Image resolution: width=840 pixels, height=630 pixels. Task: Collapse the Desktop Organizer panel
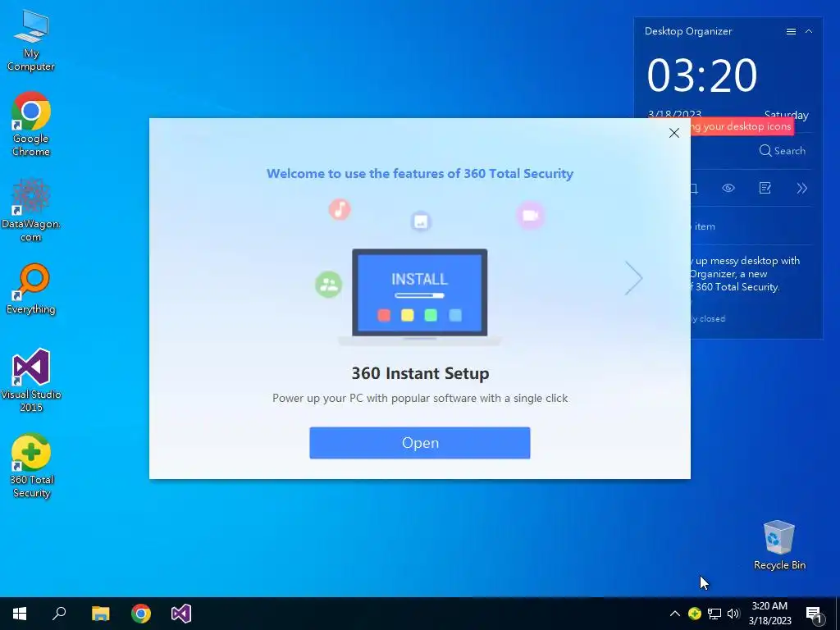809,32
